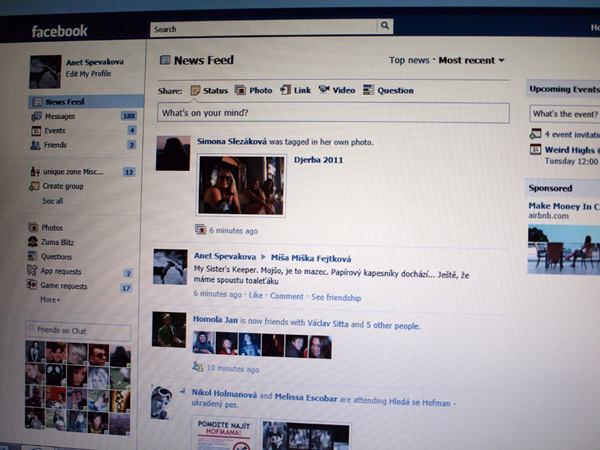Like the My Sister's Keeper post
The height and width of the screenshot is (450, 600).
tap(256, 295)
